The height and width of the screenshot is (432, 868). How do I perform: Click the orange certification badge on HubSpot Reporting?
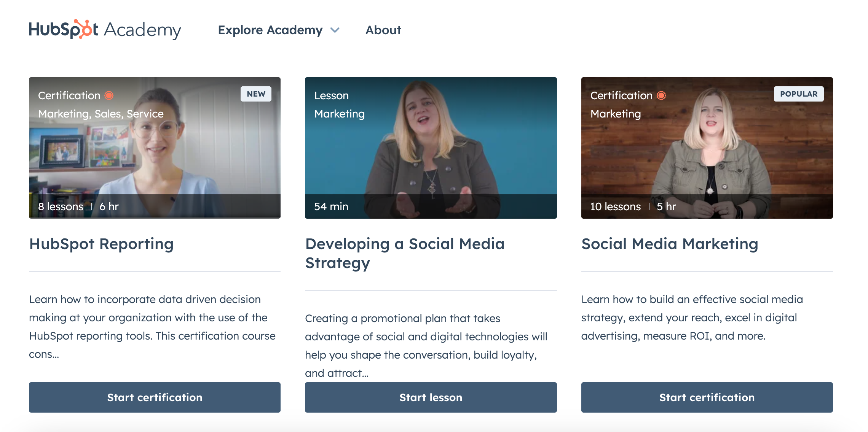[109, 95]
